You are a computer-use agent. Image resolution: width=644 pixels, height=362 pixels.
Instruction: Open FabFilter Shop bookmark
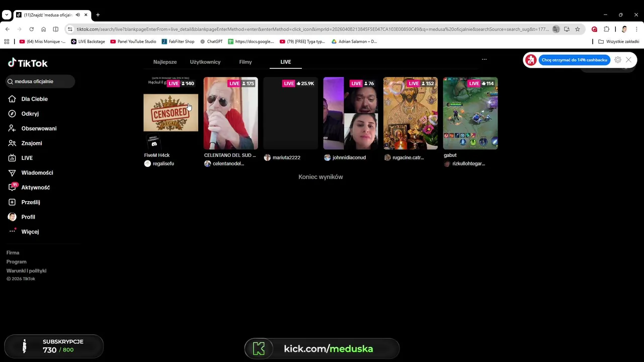[x=178, y=42]
